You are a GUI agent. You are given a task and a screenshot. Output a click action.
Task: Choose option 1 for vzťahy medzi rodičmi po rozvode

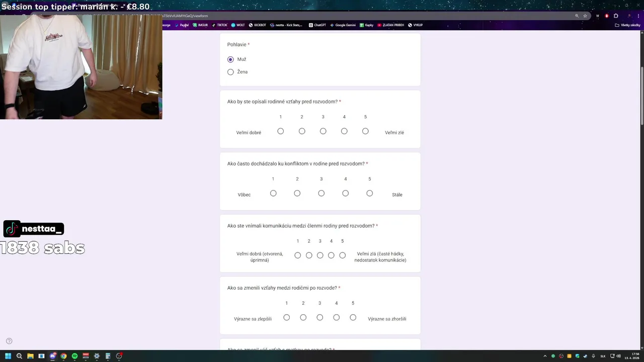coord(287,317)
